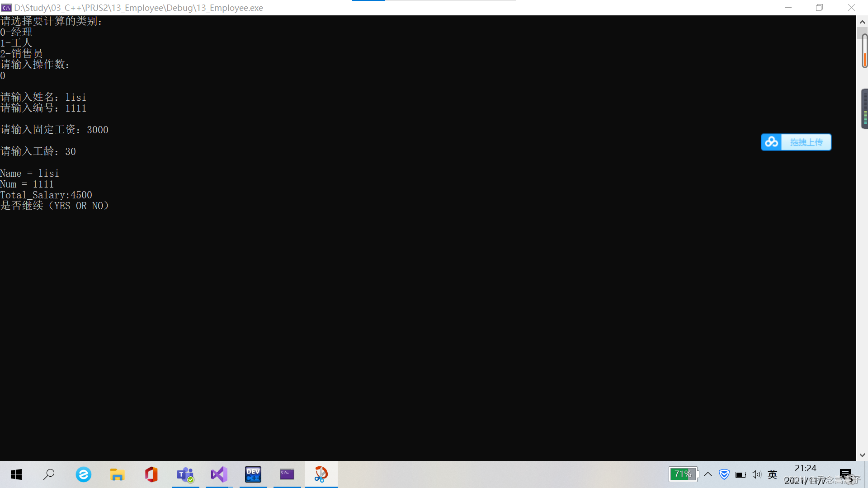Switch to Visual Studio in taskbar
The image size is (868, 488).
pyautogui.click(x=219, y=474)
